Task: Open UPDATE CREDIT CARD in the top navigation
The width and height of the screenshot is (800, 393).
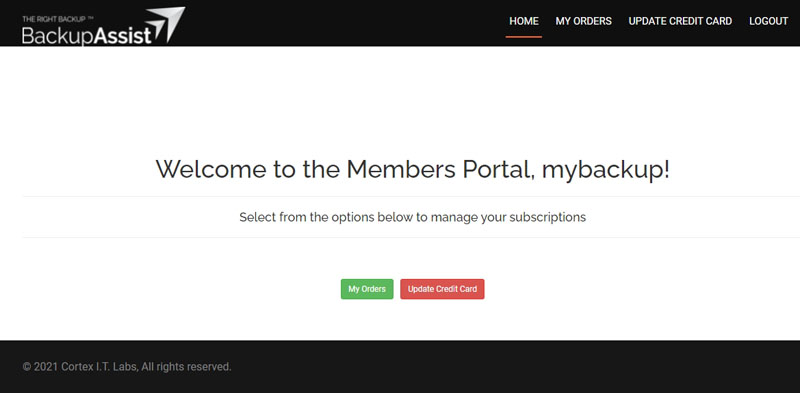Action: click(680, 21)
